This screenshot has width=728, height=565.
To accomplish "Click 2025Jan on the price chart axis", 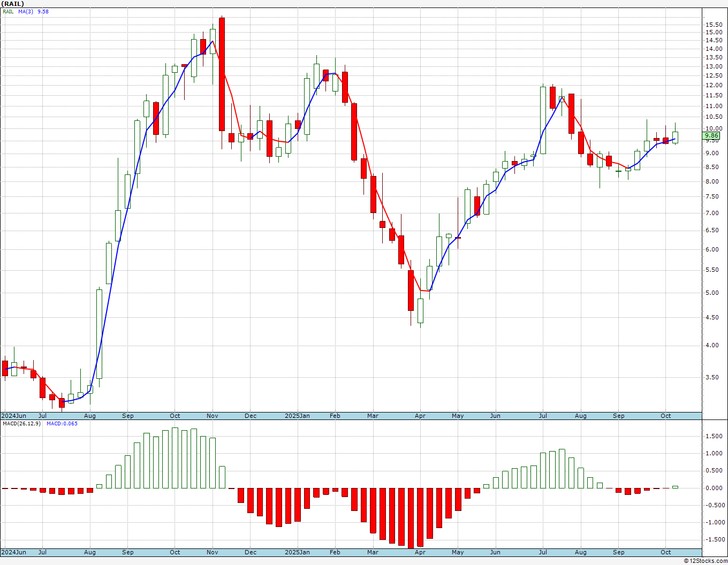I will click(297, 416).
